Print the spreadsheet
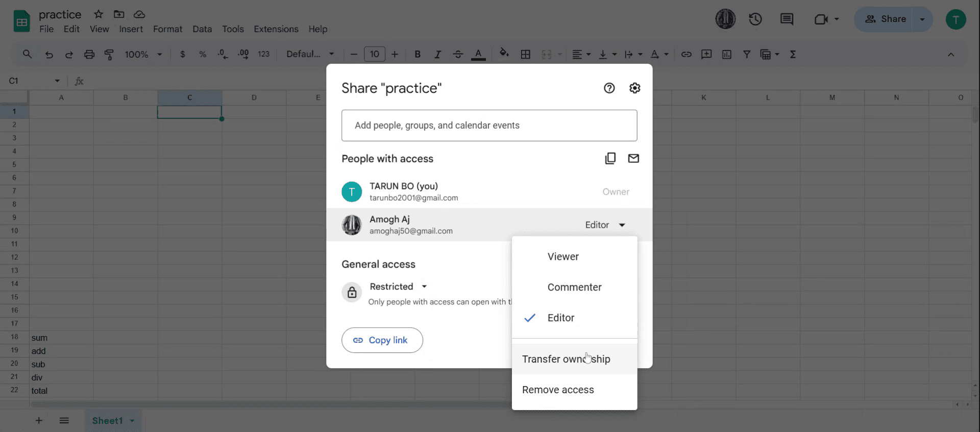Image resolution: width=980 pixels, height=432 pixels. click(89, 54)
